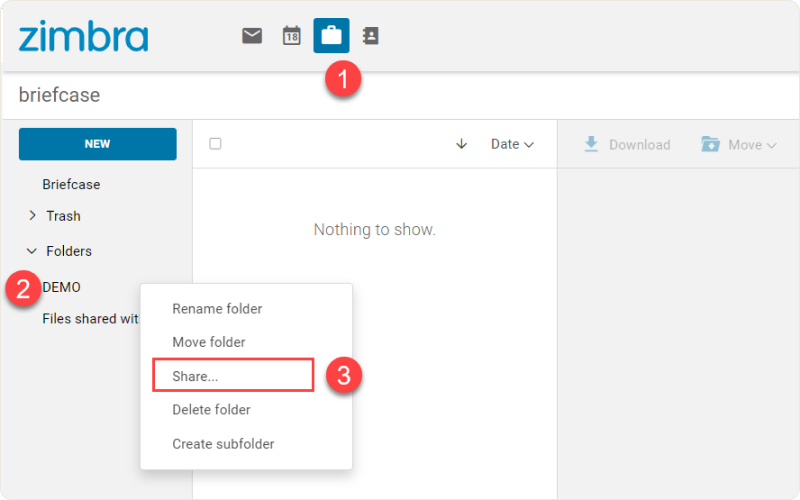Screen dimensions: 800x500
Task: Open the Move dropdown in toolbar
Action: coord(740,145)
